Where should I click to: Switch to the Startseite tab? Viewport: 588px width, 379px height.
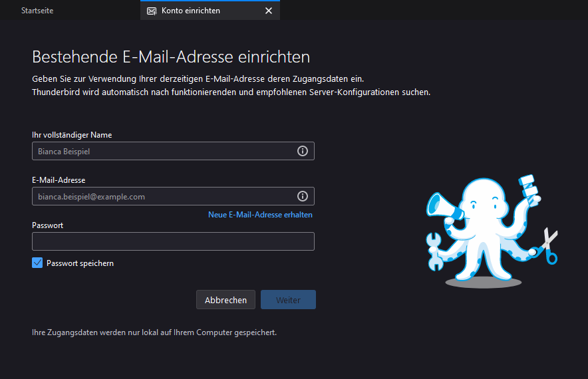37,11
